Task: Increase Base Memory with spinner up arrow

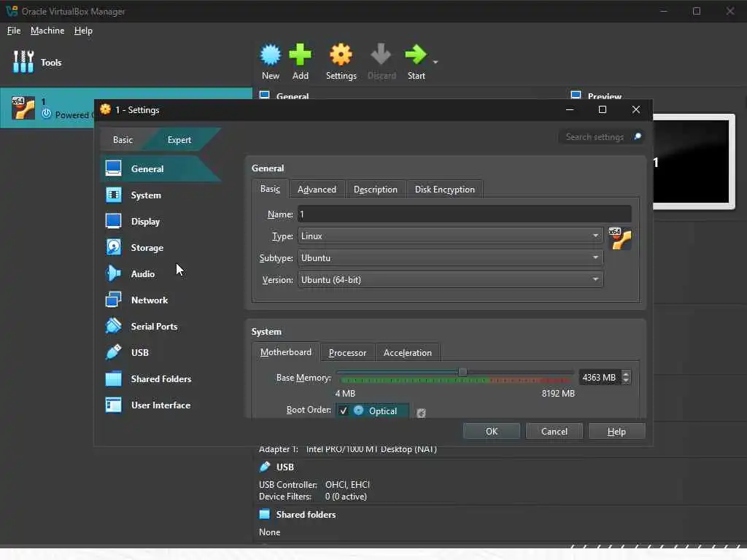Action: [x=626, y=374]
